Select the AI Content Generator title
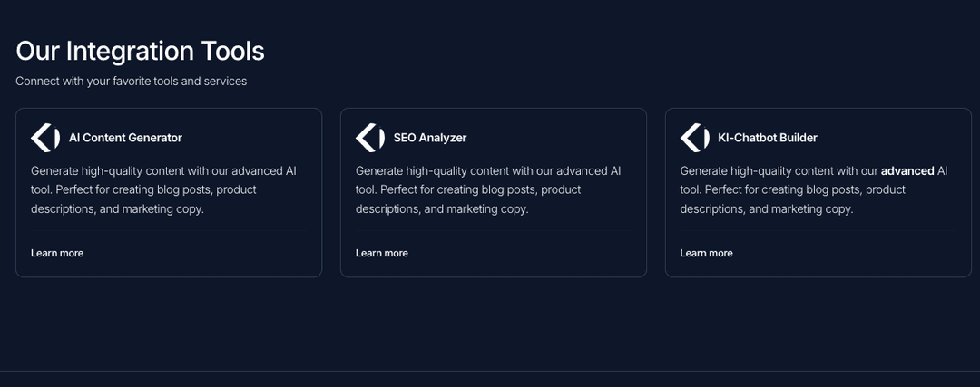Screen dimensions: 980x387 [x=125, y=138]
